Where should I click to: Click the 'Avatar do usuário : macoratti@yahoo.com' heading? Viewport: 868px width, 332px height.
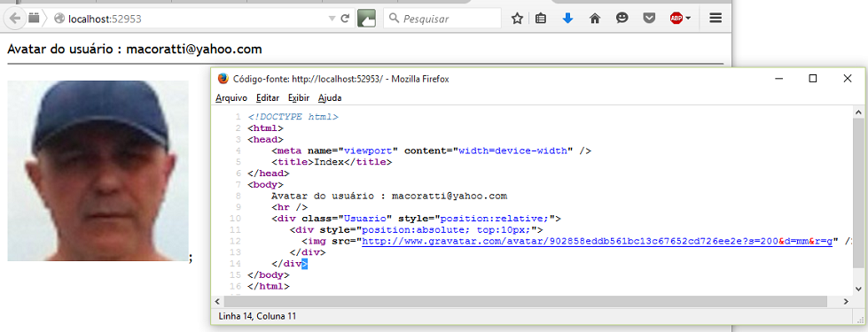click(135, 50)
